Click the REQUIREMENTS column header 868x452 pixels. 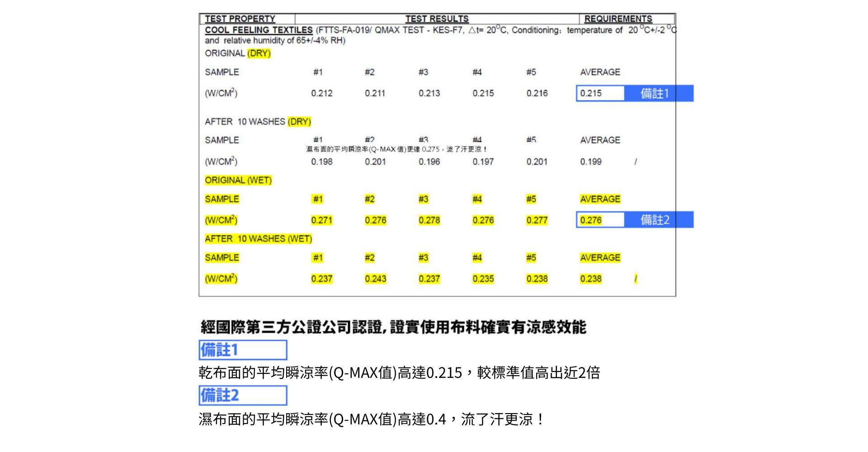618,19
